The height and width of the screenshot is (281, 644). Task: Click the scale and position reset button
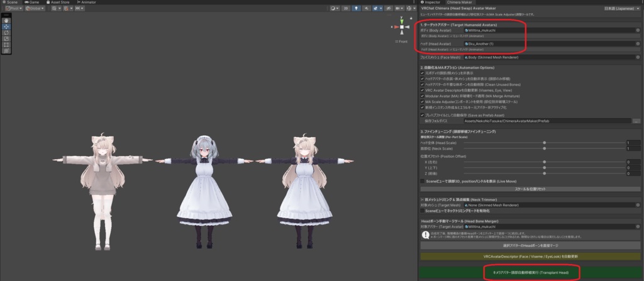[530, 189]
